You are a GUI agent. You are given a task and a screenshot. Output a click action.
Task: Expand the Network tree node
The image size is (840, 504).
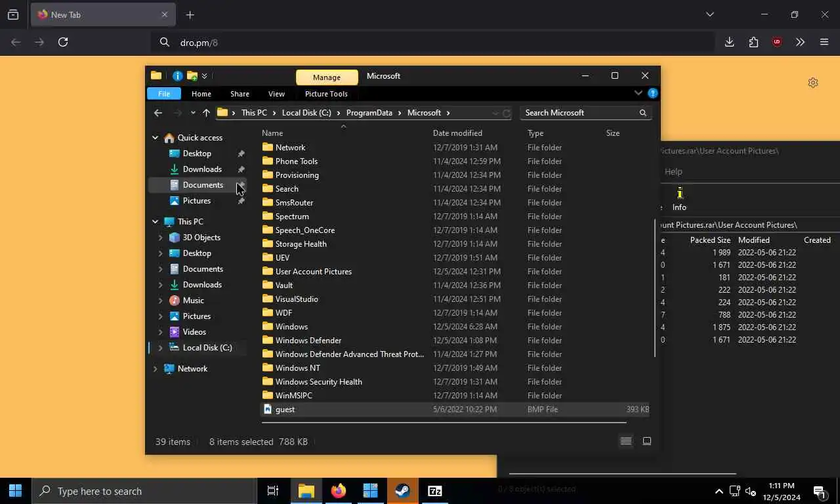[x=156, y=369]
